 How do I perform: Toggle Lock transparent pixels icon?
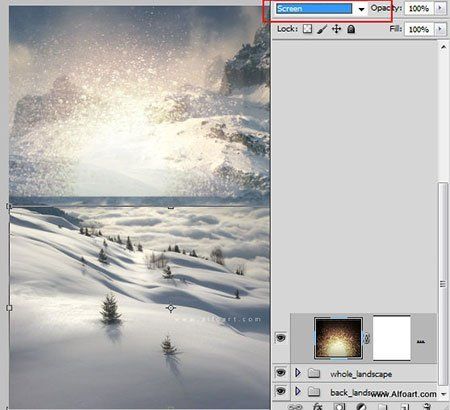[x=307, y=29]
